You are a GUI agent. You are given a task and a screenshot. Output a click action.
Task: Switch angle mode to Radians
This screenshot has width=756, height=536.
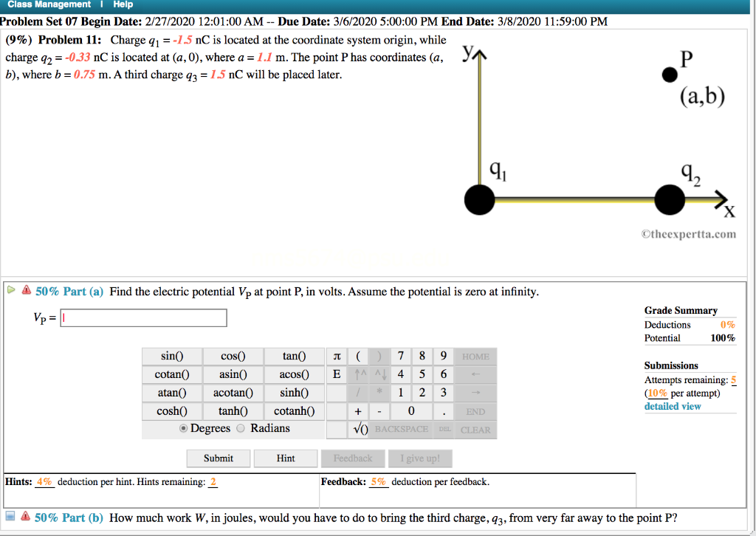point(239,429)
